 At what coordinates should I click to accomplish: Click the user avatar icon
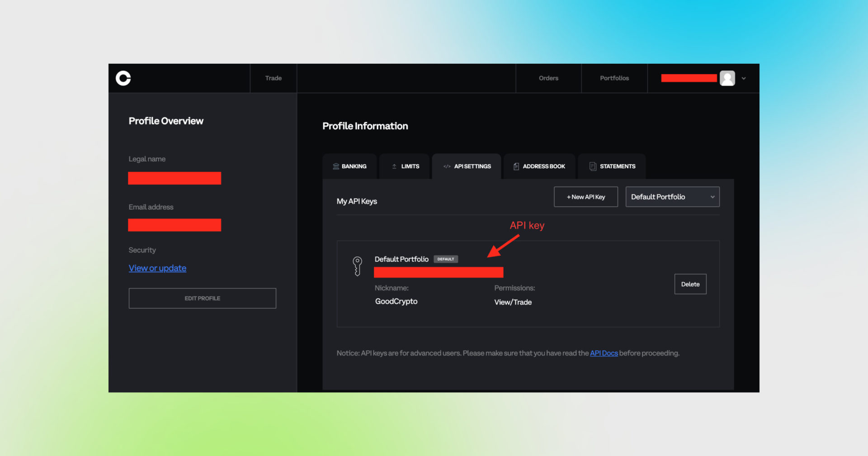[727, 78]
